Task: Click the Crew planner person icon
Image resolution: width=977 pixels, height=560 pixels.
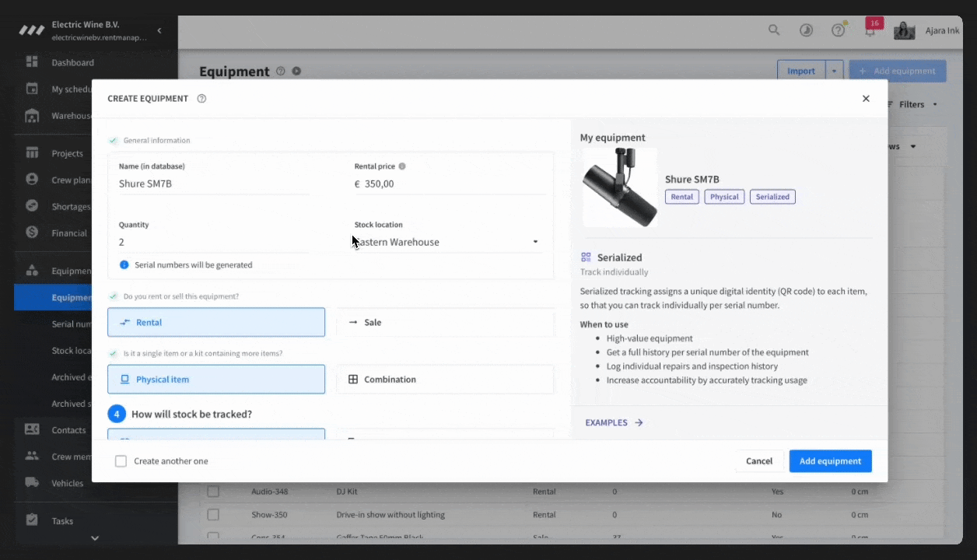Action: 32,180
